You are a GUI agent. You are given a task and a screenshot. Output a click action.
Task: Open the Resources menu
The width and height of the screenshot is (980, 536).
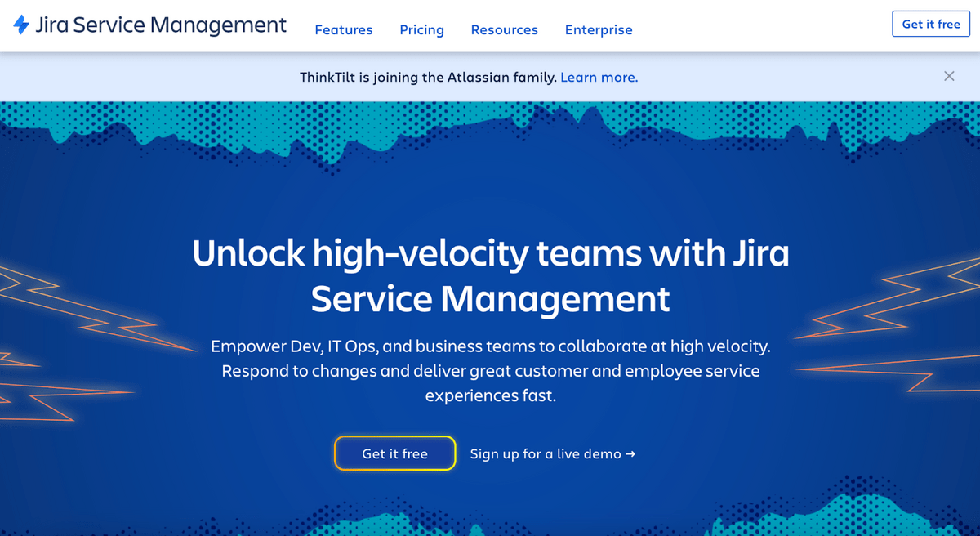pos(505,29)
